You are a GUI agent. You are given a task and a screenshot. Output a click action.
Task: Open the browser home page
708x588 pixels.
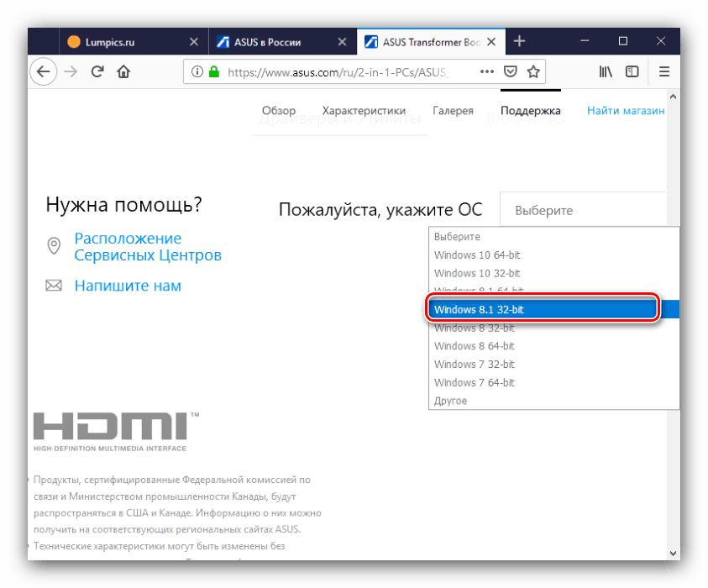click(x=123, y=71)
